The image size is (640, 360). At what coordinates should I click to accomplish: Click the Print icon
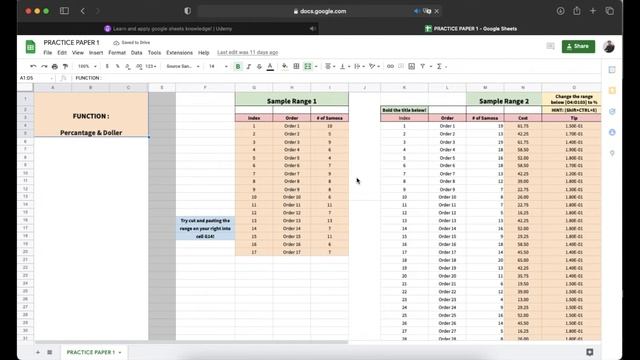coord(54,66)
